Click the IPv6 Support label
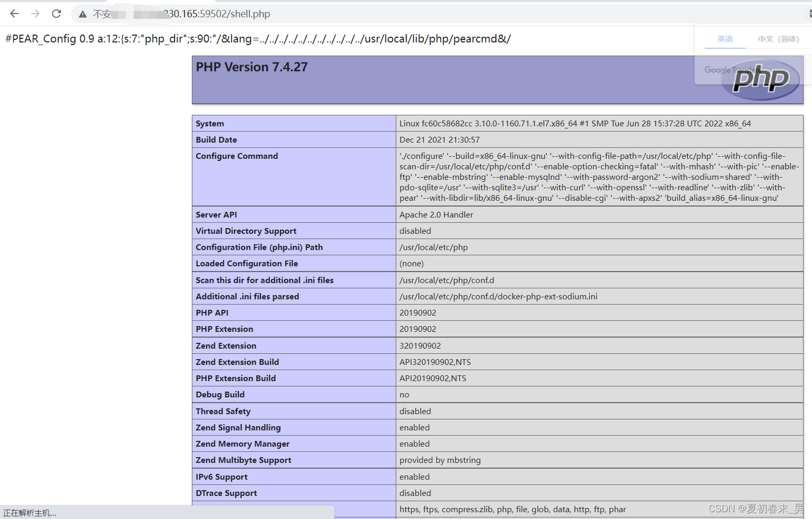 (222, 477)
